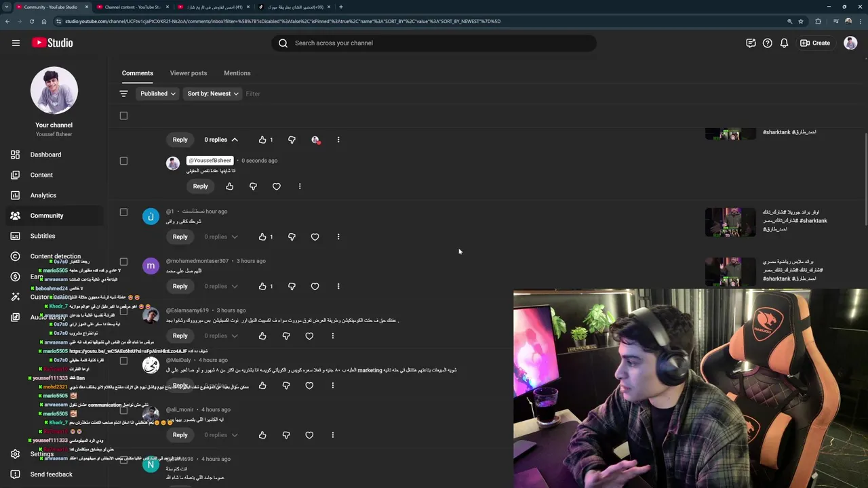Click the browser address bar URL

[283, 21]
